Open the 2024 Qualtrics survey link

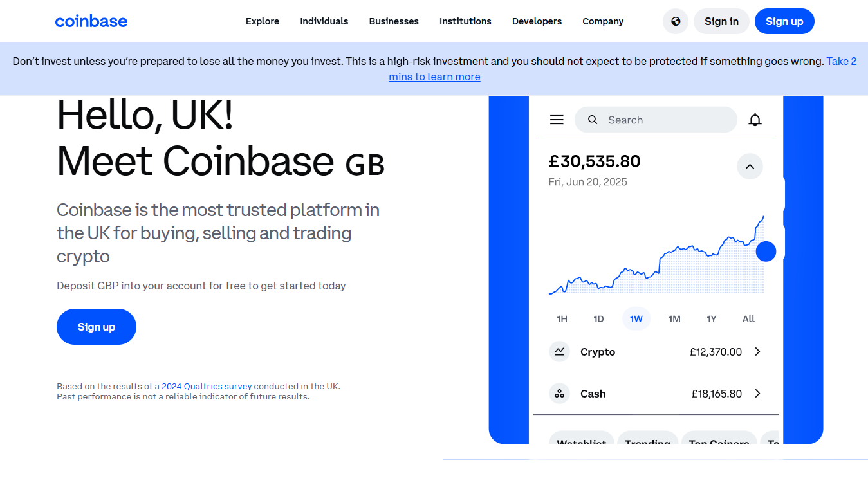tap(207, 387)
